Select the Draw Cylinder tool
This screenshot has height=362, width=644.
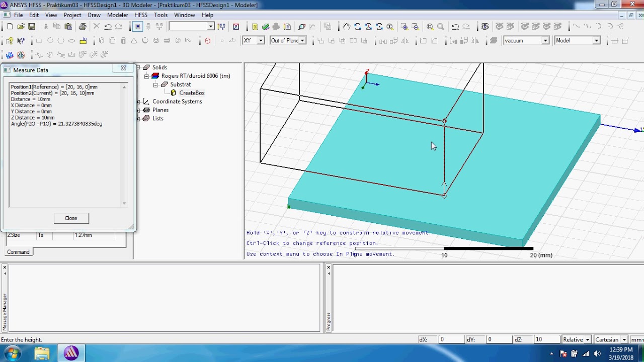pyautogui.click(x=112, y=41)
